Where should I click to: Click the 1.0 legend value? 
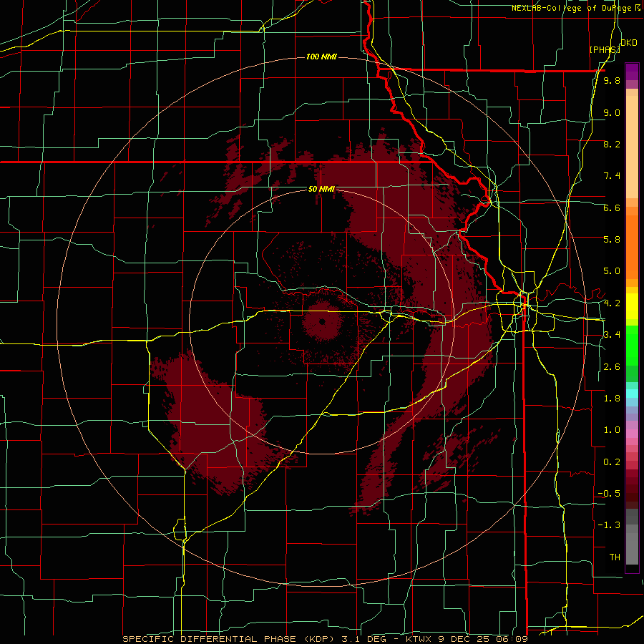point(612,430)
